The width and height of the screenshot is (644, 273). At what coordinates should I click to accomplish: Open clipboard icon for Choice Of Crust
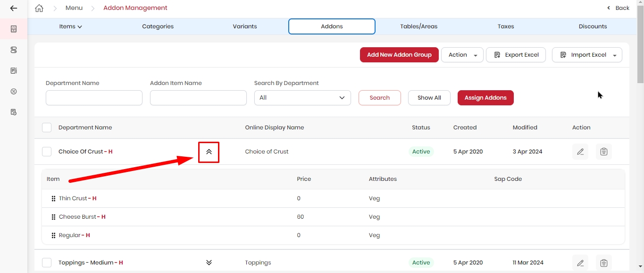click(x=604, y=152)
